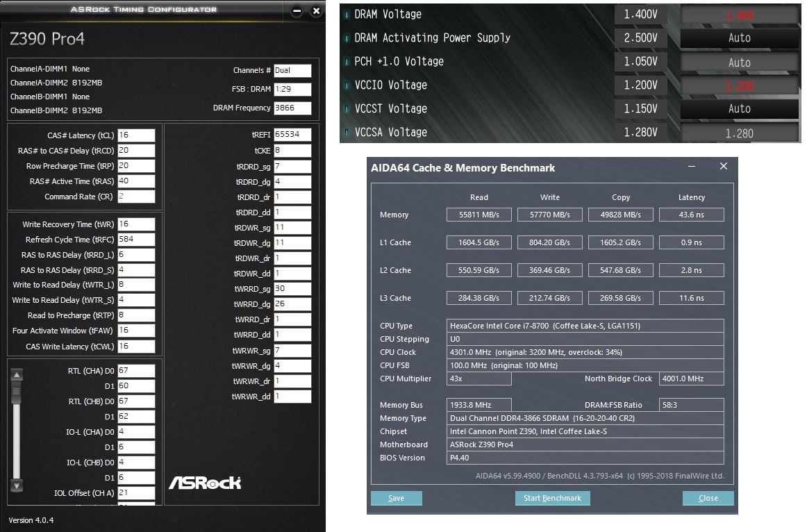Click the tWTR_L value field
This screenshot has width=807, height=532.
136,285
